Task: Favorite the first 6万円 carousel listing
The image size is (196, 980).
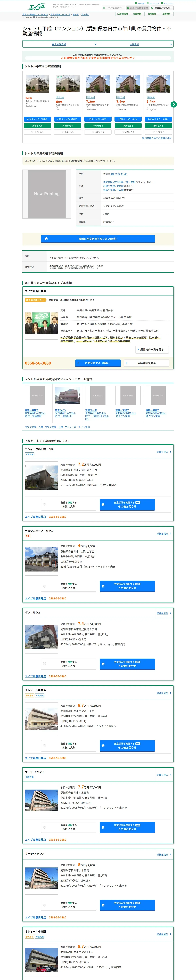Action: tap(37, 132)
